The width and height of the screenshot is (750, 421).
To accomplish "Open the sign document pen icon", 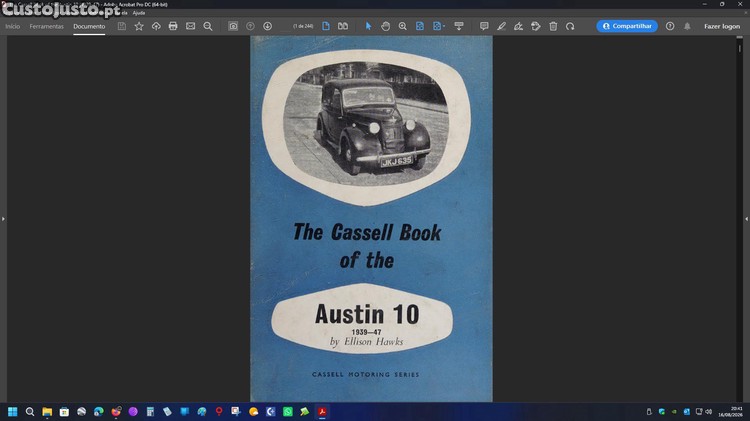I will (x=518, y=26).
